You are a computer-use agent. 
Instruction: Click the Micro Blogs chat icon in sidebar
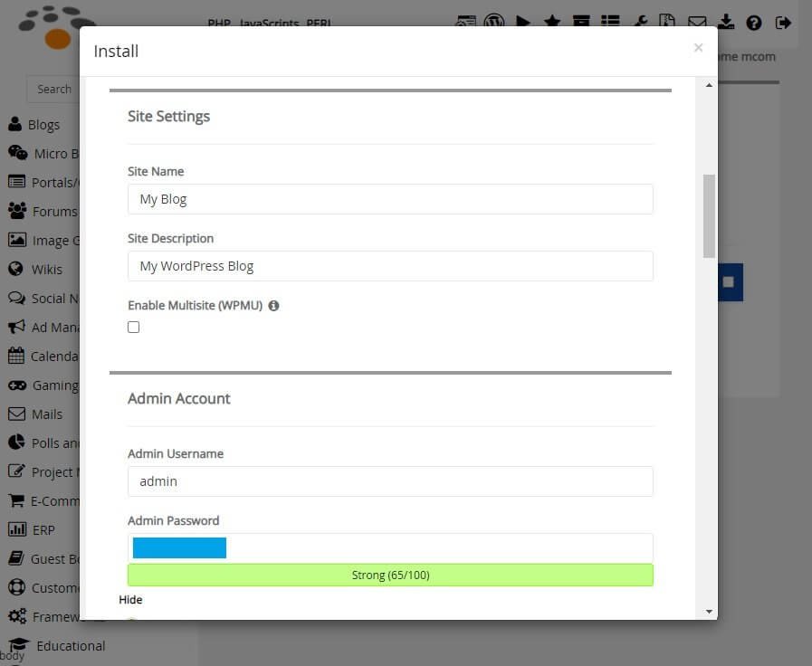click(17, 153)
